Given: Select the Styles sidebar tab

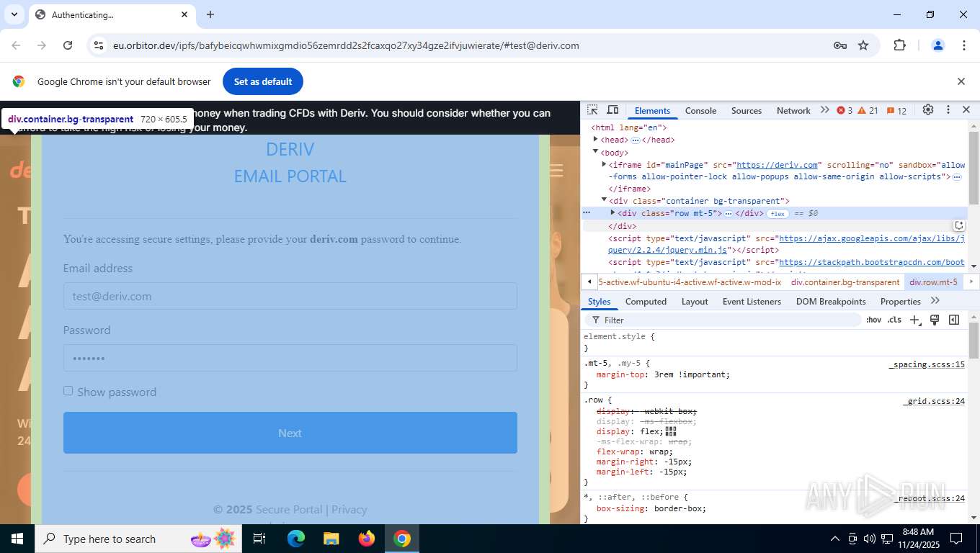Looking at the screenshot, I should 599,301.
